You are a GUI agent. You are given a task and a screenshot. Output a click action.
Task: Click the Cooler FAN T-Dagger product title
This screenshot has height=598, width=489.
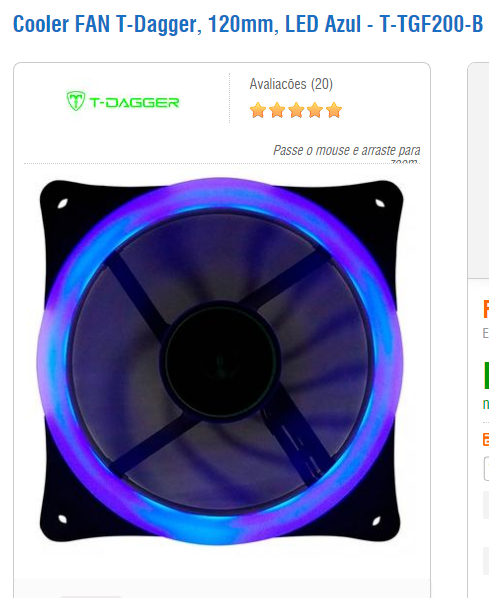click(248, 24)
